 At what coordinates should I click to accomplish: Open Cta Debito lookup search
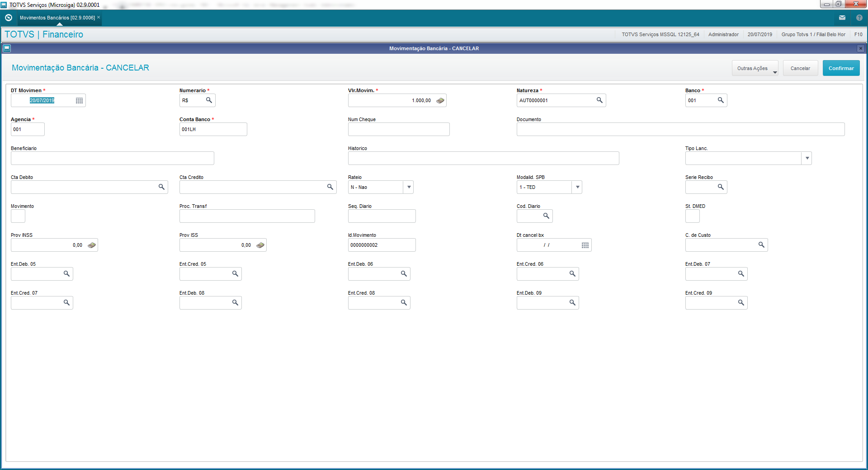click(x=161, y=187)
